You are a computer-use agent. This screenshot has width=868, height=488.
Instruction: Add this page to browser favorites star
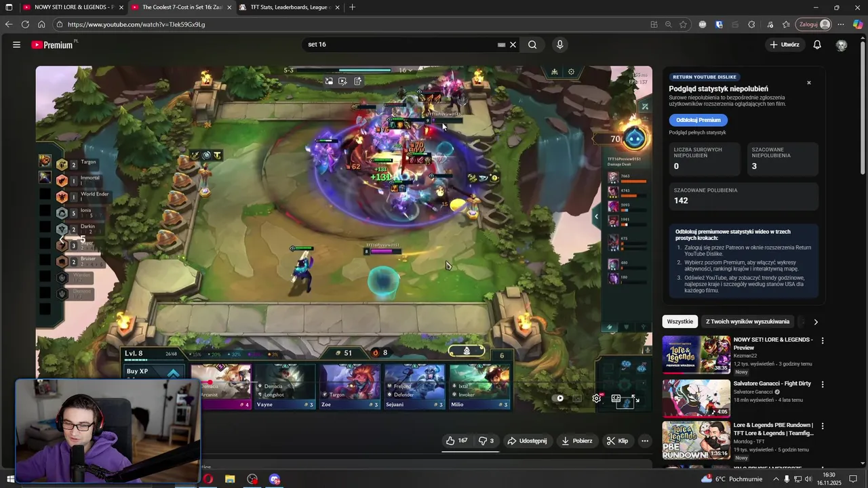[x=683, y=24]
